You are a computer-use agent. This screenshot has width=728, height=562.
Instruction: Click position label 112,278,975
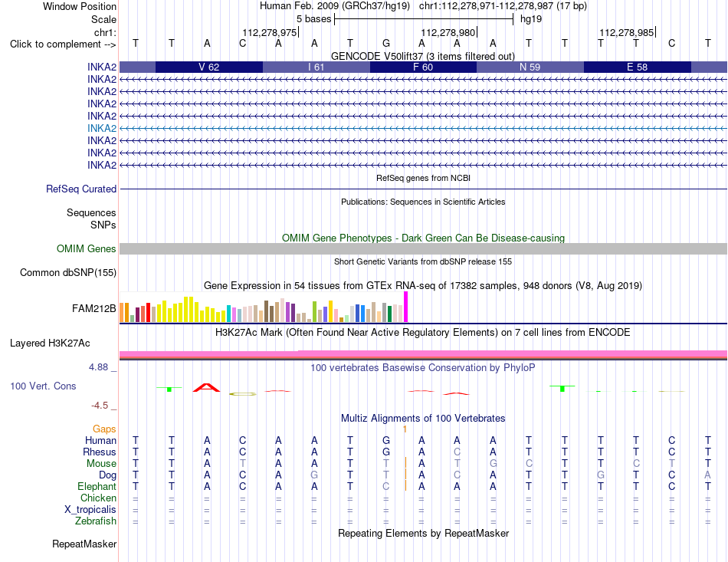click(269, 32)
